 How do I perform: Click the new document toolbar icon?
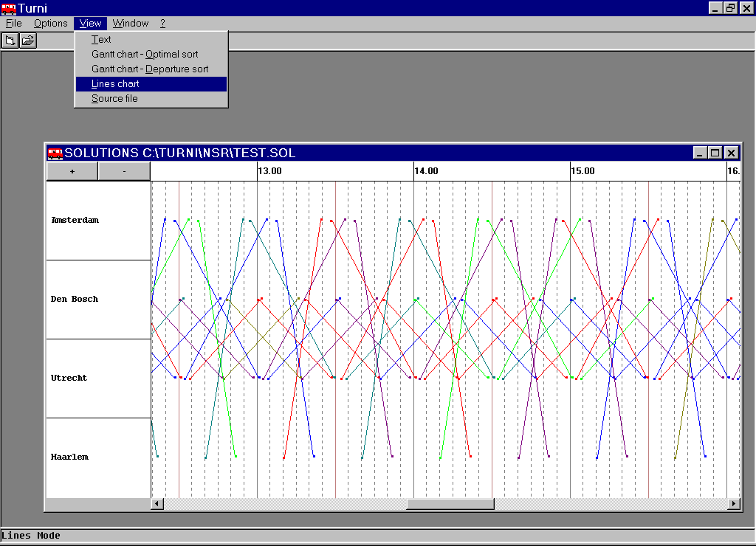pyautogui.click(x=10, y=41)
